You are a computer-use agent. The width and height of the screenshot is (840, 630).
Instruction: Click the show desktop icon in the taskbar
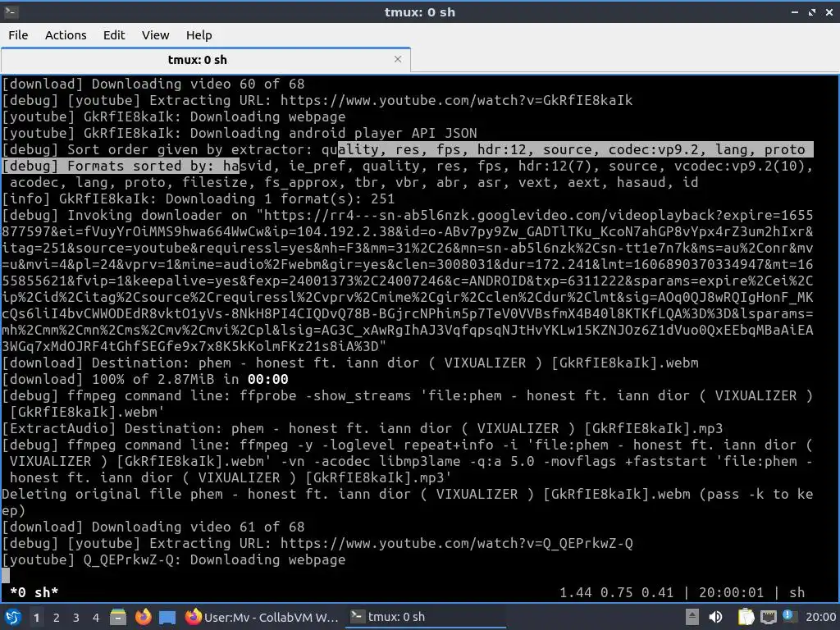[x=167, y=618]
